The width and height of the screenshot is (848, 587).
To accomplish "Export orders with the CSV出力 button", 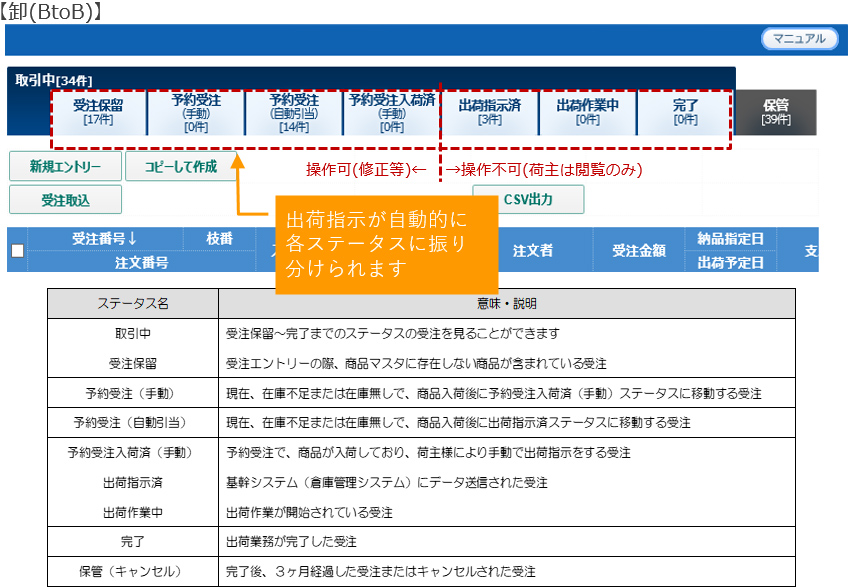I will point(528,200).
